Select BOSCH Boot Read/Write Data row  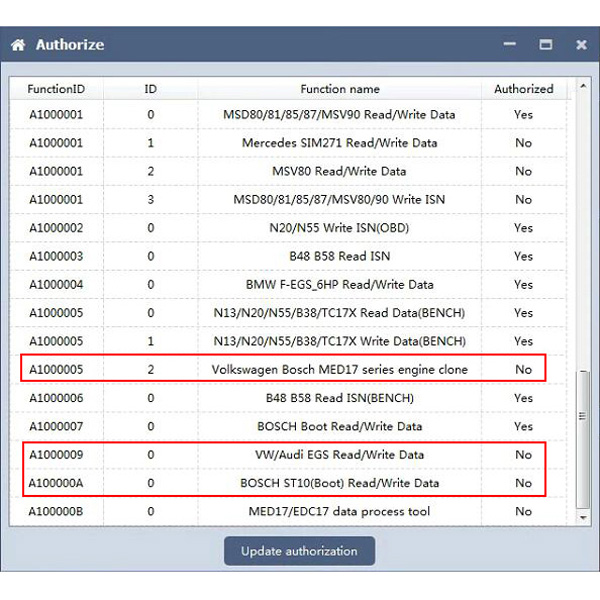point(288,426)
